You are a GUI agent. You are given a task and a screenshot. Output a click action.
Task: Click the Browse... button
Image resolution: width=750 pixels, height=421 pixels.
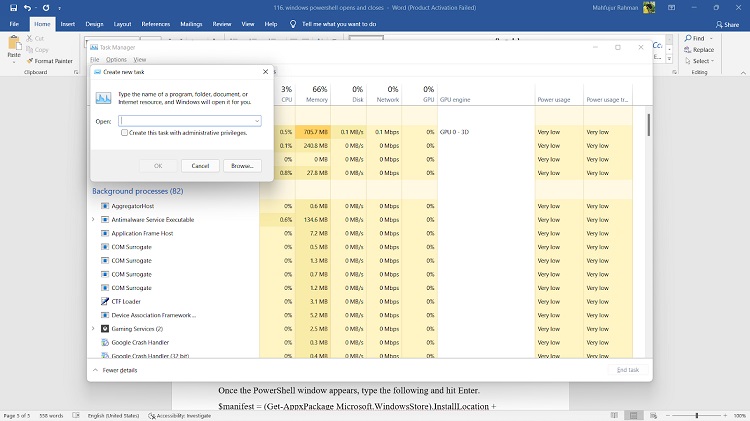241,165
